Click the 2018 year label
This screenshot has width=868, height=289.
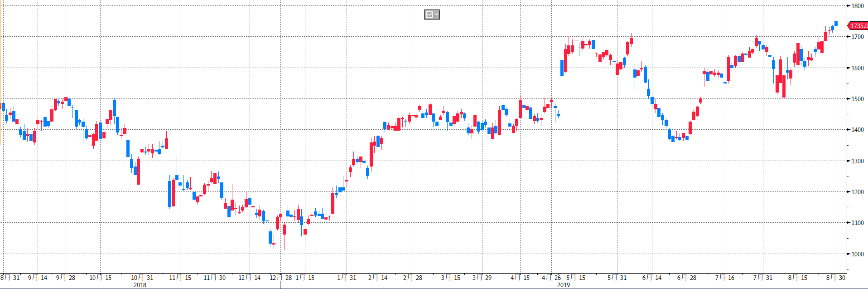pyautogui.click(x=140, y=285)
